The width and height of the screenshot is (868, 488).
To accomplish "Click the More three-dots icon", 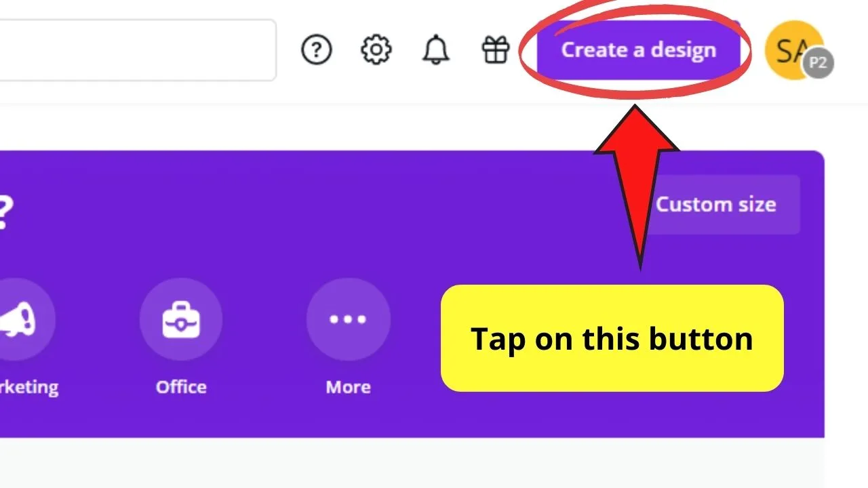I will [x=348, y=319].
